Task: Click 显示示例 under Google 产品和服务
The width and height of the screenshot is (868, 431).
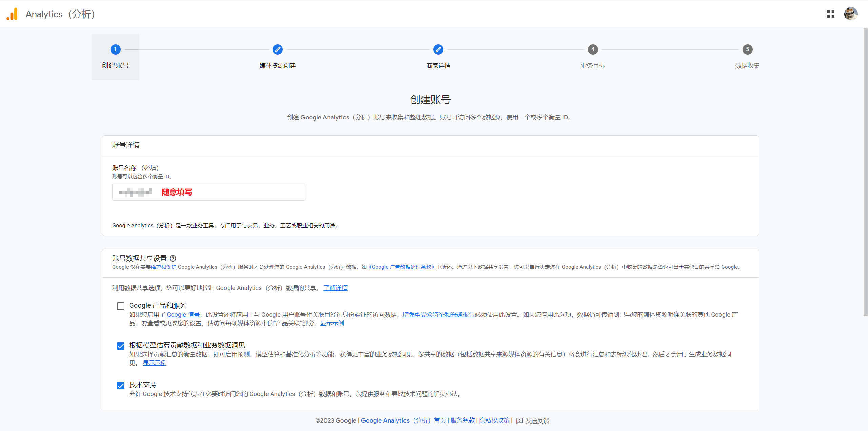Action: [332, 323]
